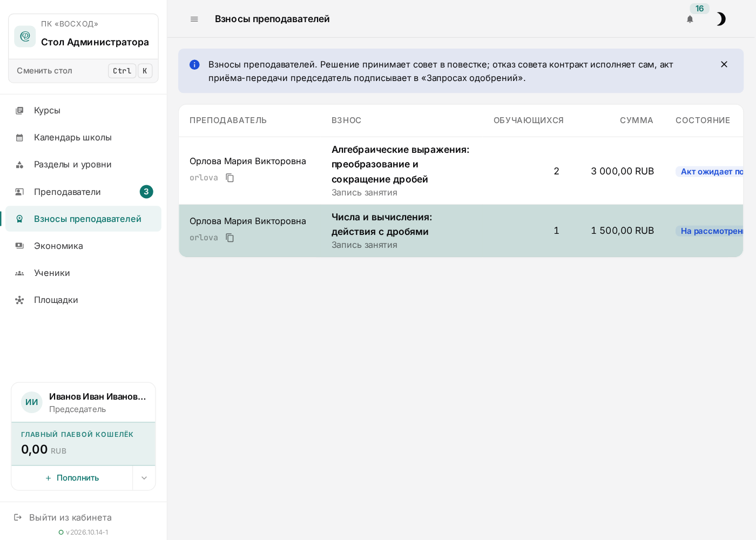Click the calendar icon for Календарь школы

19,137
